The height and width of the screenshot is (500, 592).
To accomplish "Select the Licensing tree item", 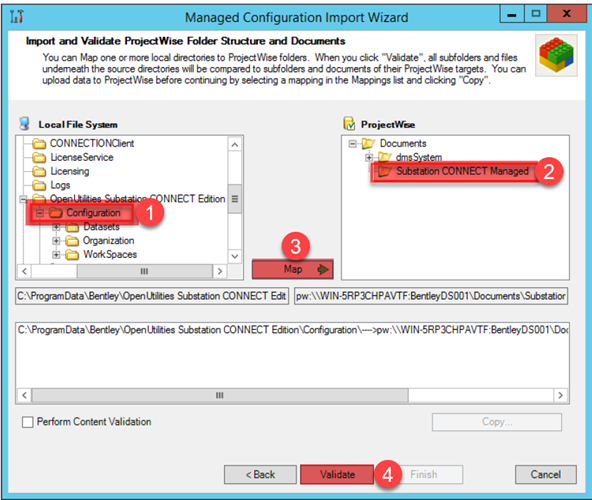I will click(x=70, y=171).
